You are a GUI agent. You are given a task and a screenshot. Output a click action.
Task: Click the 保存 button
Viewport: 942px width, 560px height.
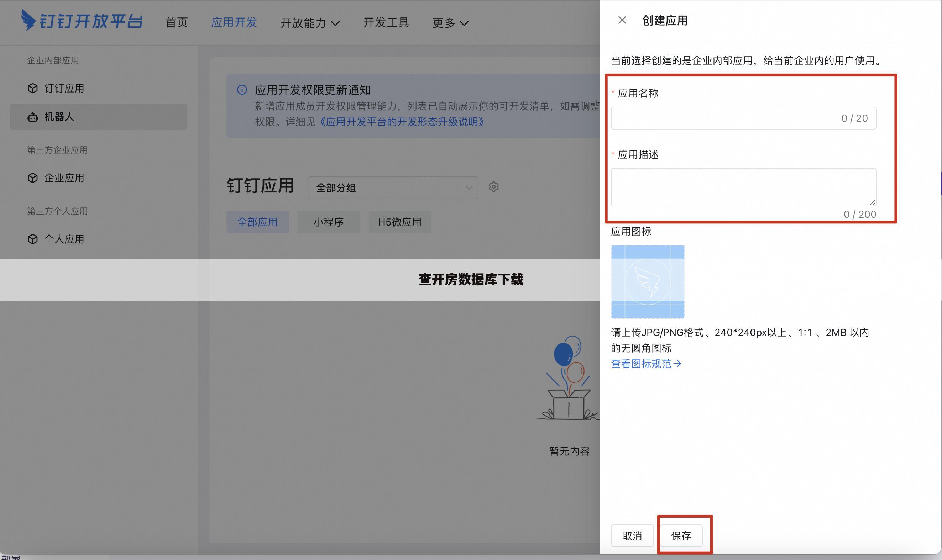(x=681, y=535)
